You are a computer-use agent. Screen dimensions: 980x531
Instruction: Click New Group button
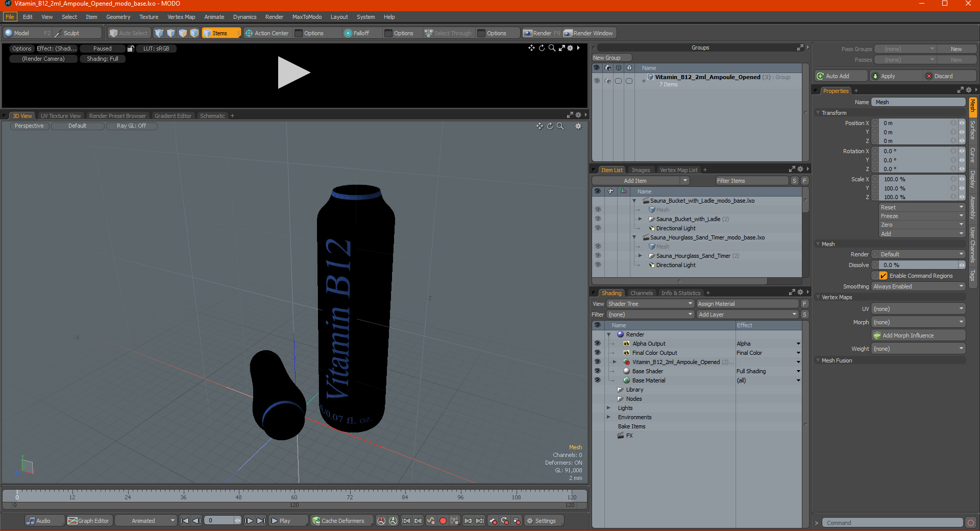click(x=611, y=58)
